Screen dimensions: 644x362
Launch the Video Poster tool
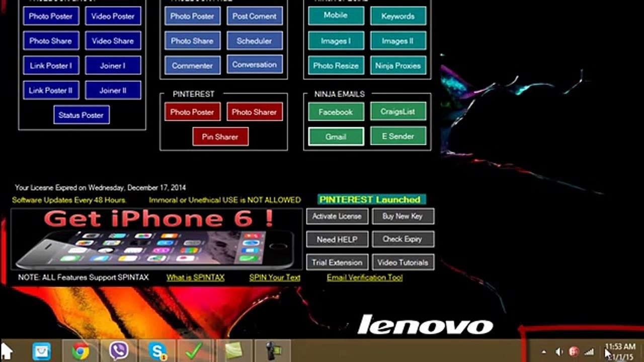tap(113, 16)
